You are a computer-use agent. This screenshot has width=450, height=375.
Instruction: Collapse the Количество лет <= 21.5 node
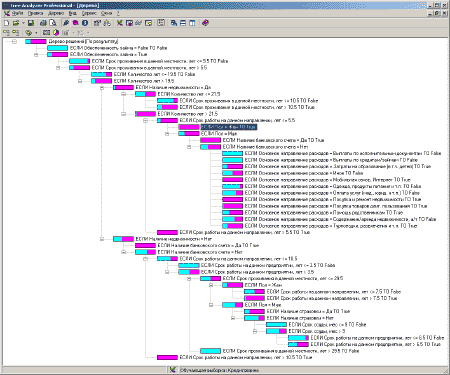124,94
